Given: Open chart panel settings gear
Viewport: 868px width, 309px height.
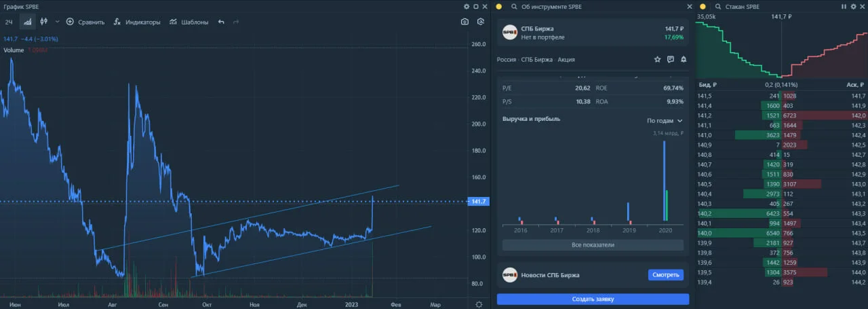Looking at the screenshot, I should coord(467,6).
